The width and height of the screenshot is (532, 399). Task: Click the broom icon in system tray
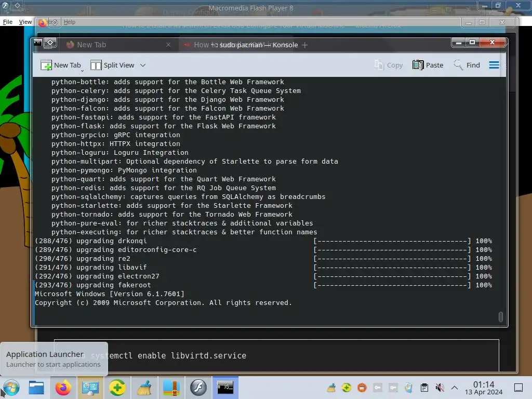coord(331,388)
